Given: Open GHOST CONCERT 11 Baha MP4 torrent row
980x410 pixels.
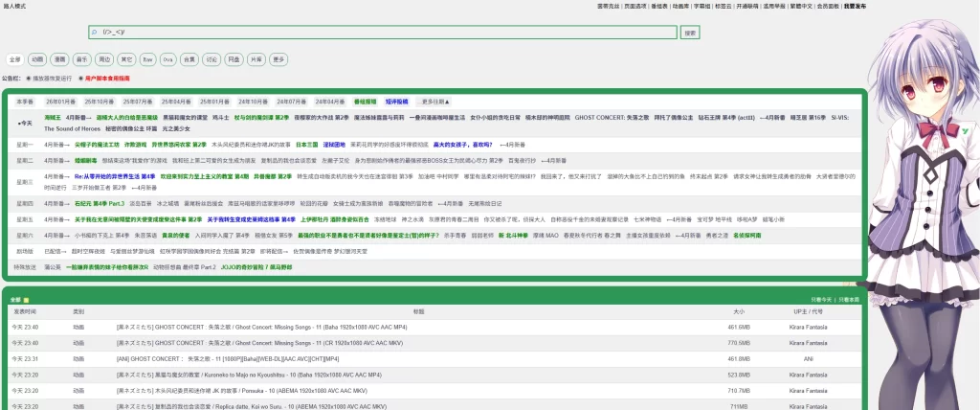Looking at the screenshot, I should click(x=262, y=328).
